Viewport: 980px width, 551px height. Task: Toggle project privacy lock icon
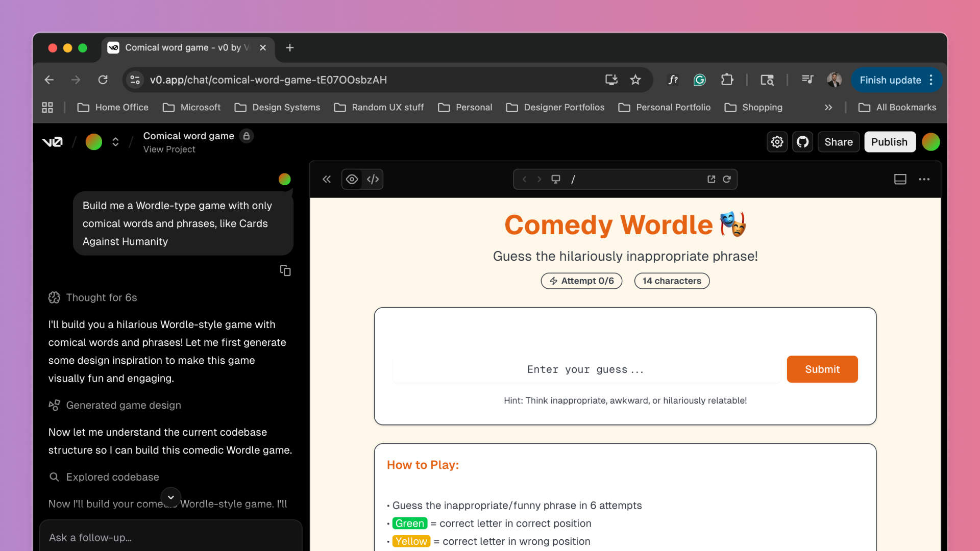point(247,136)
